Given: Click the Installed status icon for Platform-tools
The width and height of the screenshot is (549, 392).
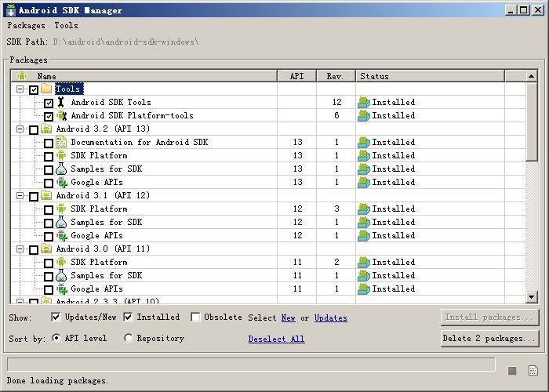Looking at the screenshot, I should coord(364,115).
